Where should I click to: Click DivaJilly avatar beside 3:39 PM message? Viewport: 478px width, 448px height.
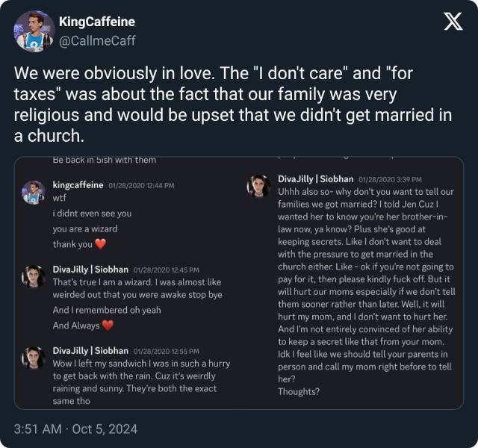click(258, 187)
